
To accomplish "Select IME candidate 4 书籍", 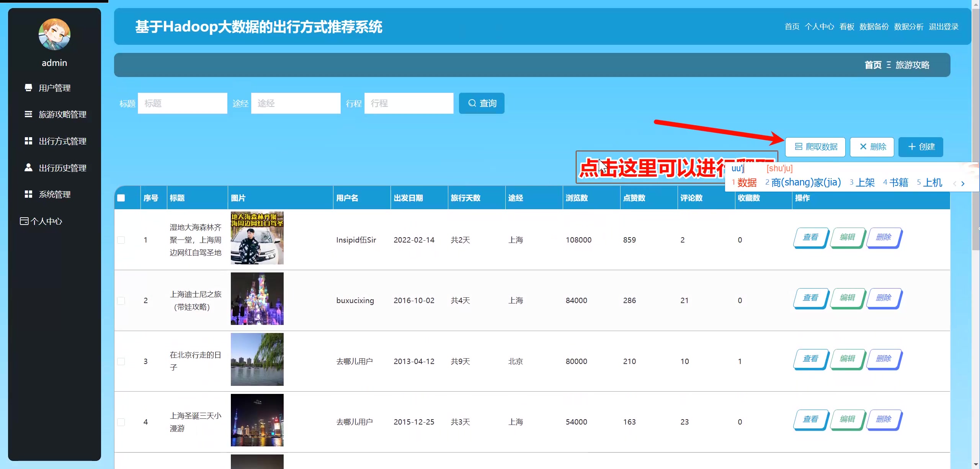I will pyautogui.click(x=896, y=182).
